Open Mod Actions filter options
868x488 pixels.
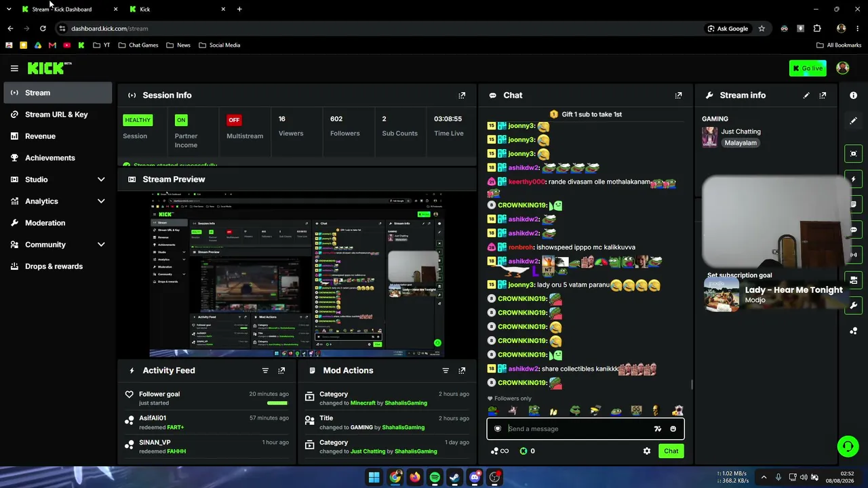pos(446,371)
